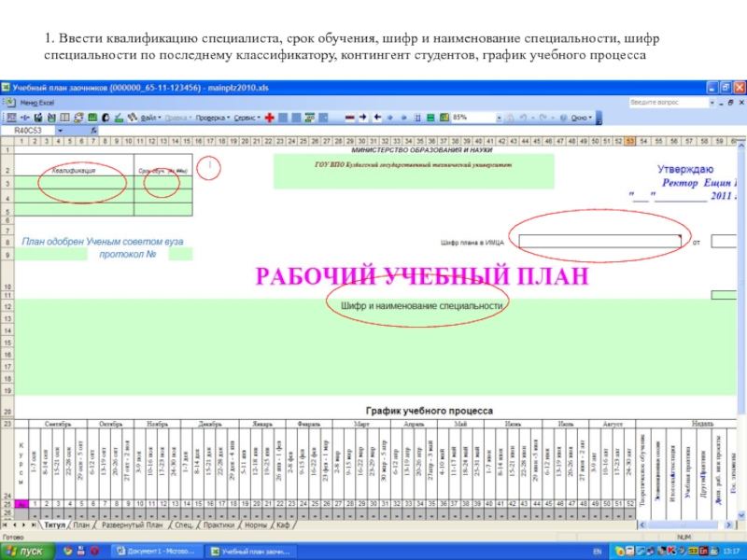Switch to the Каф sheet tab
Image resolution: width=747 pixels, height=560 pixels.
(x=283, y=525)
